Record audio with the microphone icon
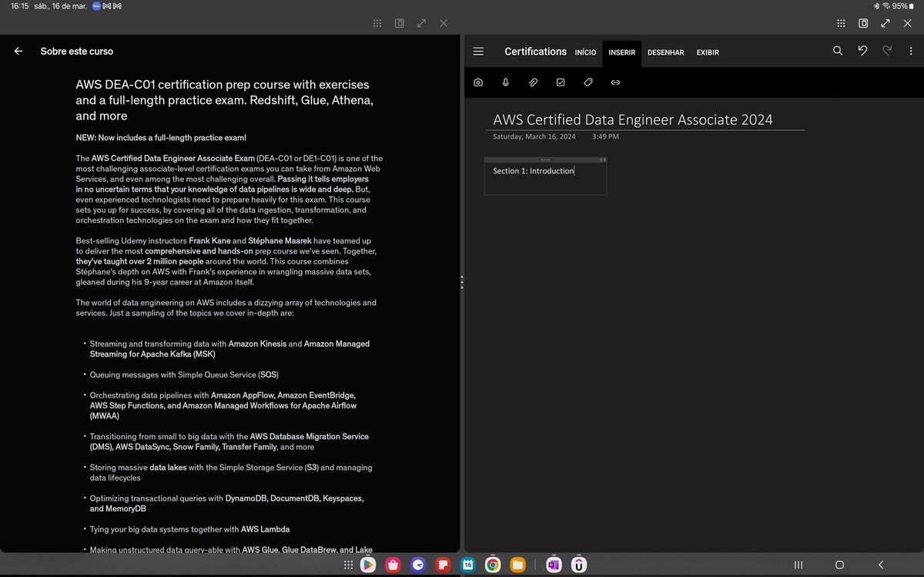 tap(506, 82)
